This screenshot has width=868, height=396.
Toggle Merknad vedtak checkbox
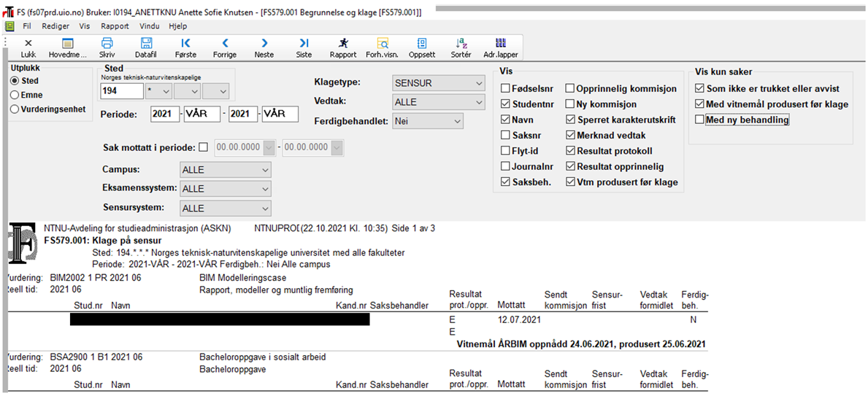click(x=569, y=135)
